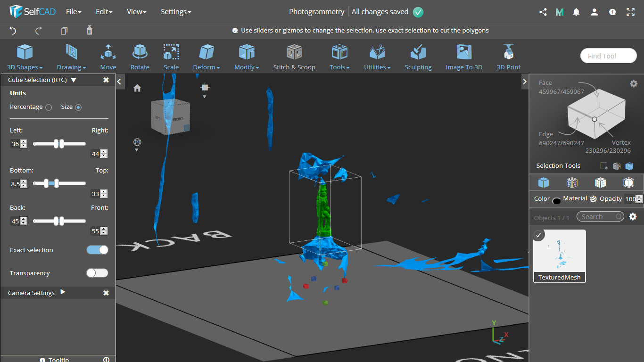Image resolution: width=644 pixels, height=362 pixels.
Task: Select Percentage units radio button
Action: point(49,107)
